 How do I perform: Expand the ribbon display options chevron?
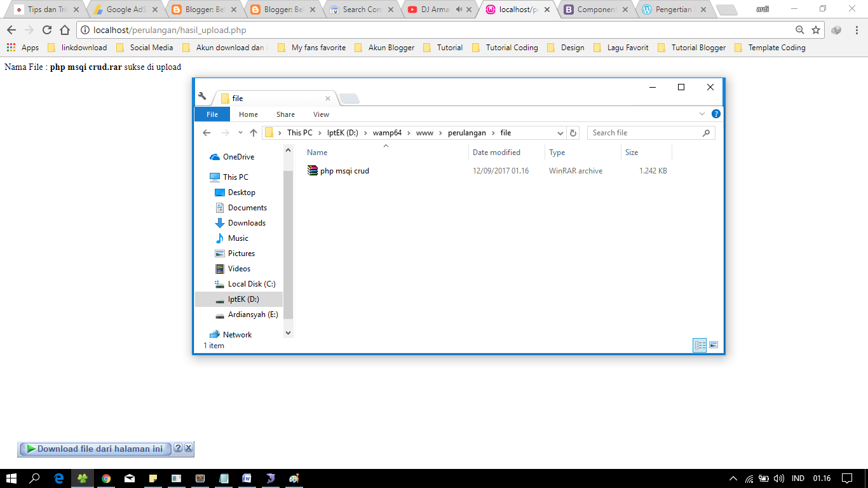tap(701, 114)
